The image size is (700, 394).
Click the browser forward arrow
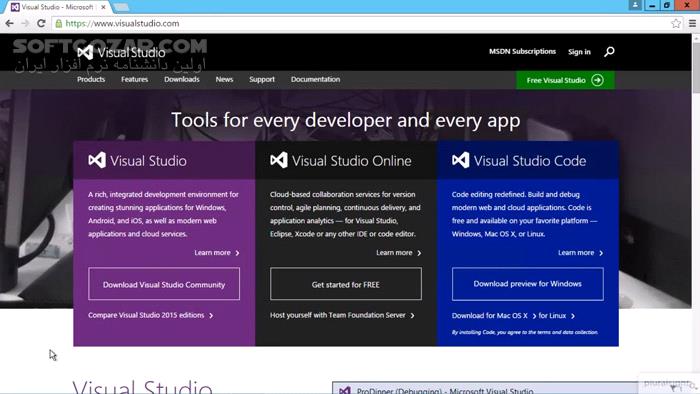click(x=25, y=23)
